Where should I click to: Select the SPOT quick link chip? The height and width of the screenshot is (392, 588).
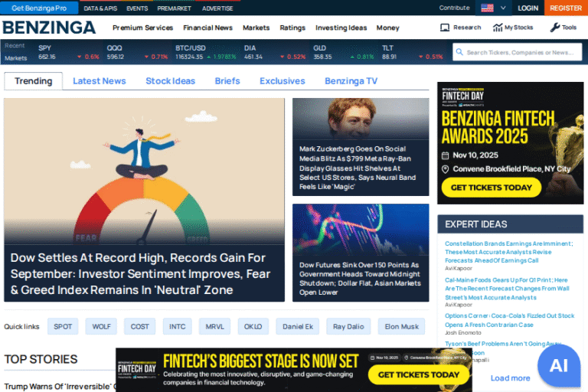pos(63,326)
